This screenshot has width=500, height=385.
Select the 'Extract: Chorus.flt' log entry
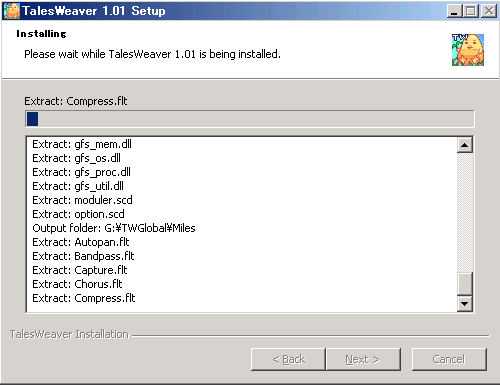[x=77, y=284]
